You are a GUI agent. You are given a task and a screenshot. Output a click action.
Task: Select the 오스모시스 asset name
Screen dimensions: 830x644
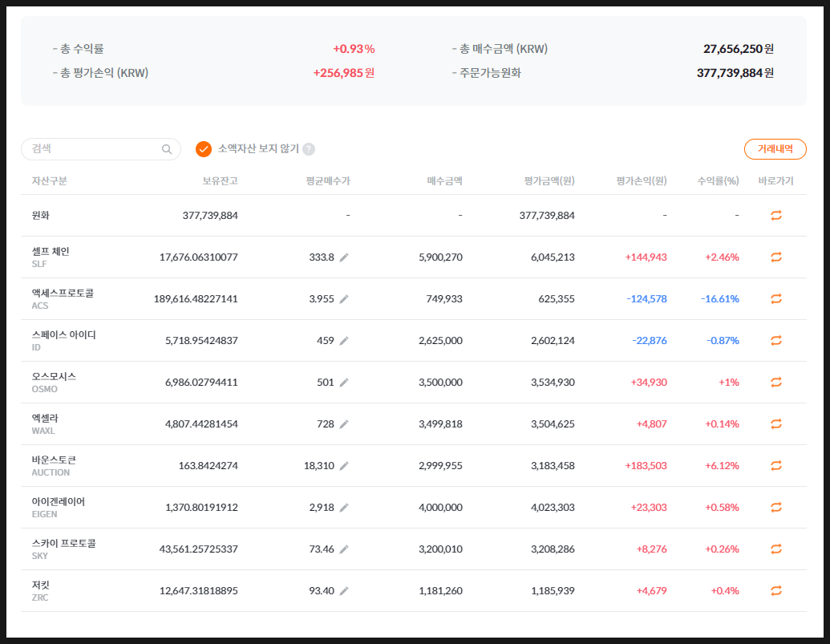tap(54, 376)
